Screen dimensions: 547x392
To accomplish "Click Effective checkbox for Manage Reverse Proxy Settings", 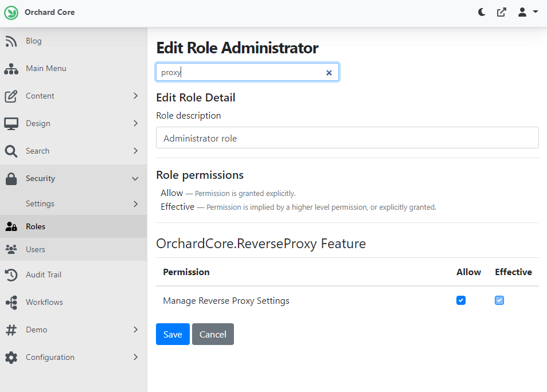I will click(499, 300).
